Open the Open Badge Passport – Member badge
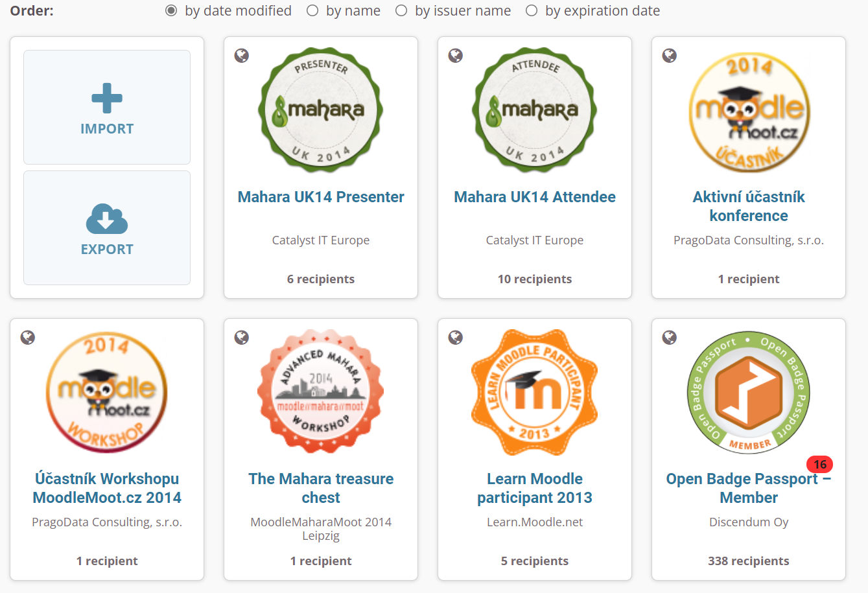Image resolution: width=868 pixels, height=593 pixels. click(x=749, y=487)
